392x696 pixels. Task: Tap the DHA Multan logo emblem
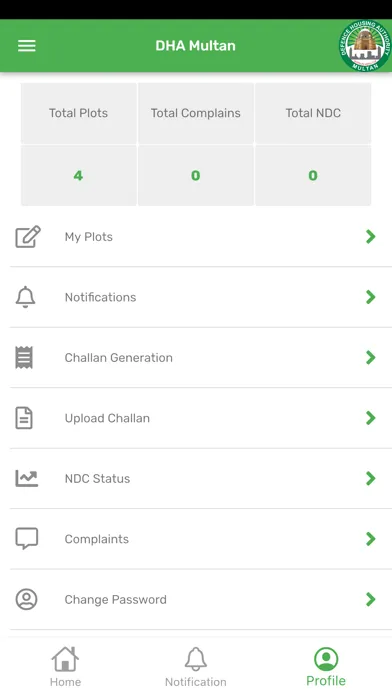click(x=365, y=45)
